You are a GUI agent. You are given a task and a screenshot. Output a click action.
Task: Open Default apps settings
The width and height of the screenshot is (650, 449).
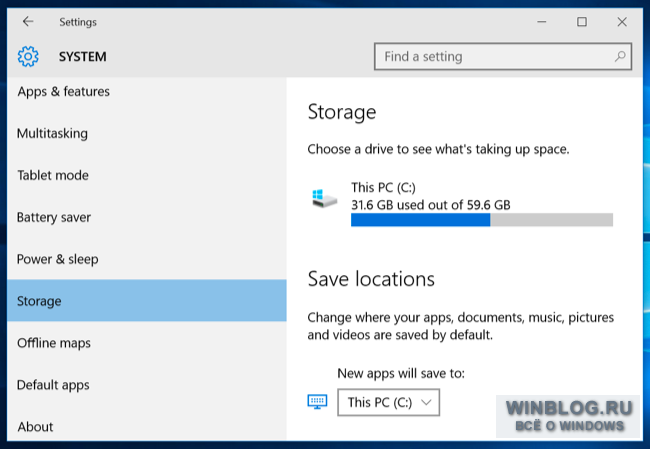click(x=147, y=384)
